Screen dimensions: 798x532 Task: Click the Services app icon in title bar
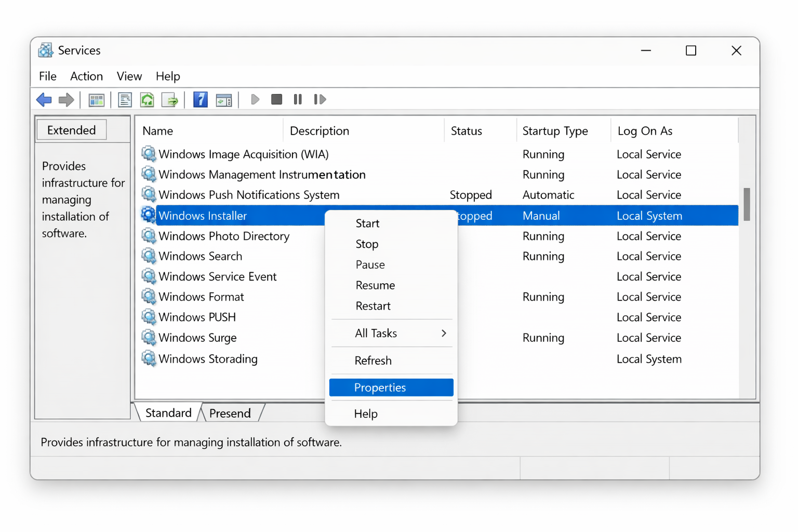coord(46,50)
